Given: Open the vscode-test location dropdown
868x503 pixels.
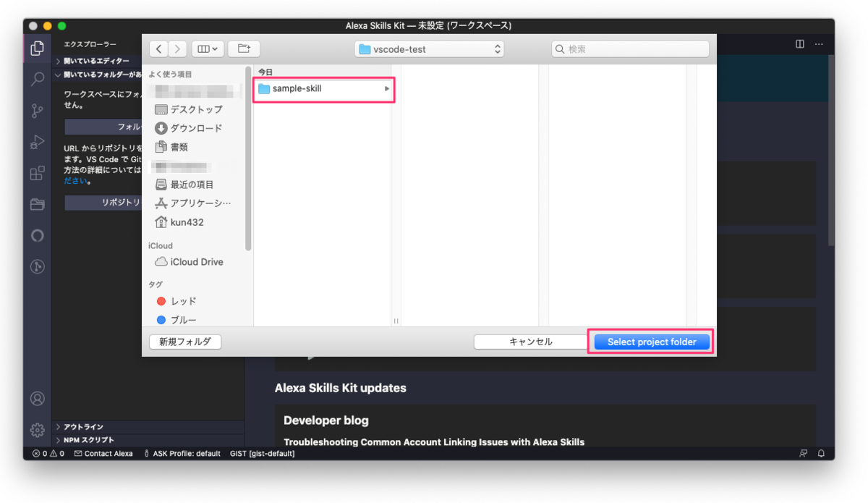Looking at the screenshot, I should coord(430,49).
